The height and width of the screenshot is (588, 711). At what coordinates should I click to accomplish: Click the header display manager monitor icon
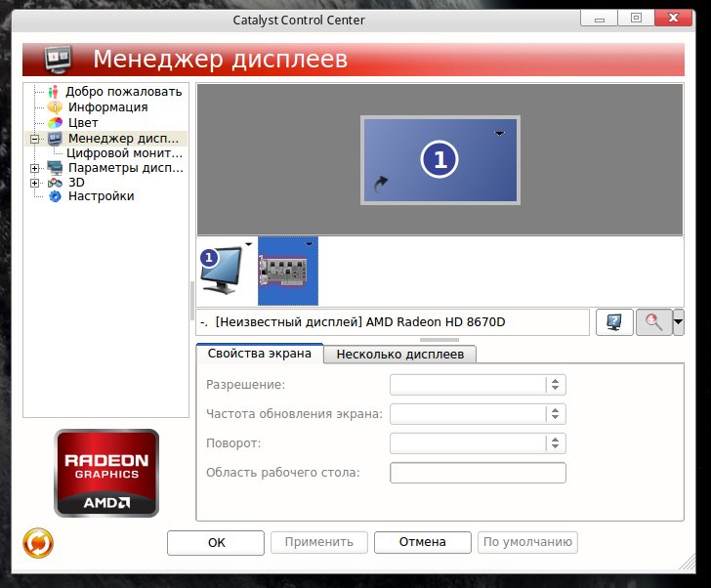click(x=58, y=60)
